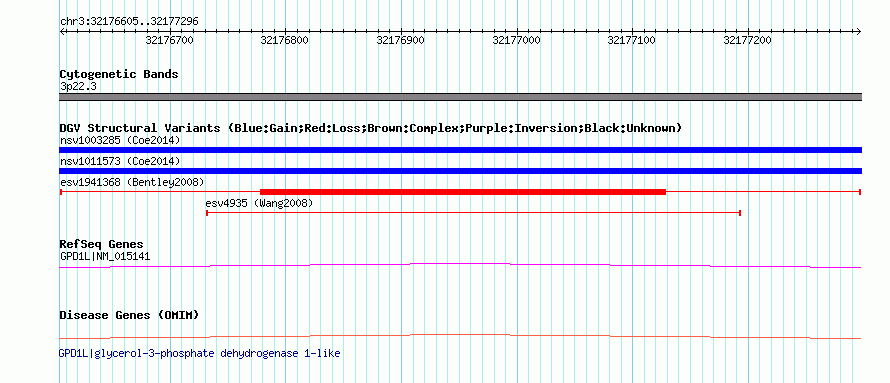This screenshot has height=383, width=890.
Task: Open GPD1L glycerol-3-phosphate dehydrogenase 1-like link
Action: 199,353
